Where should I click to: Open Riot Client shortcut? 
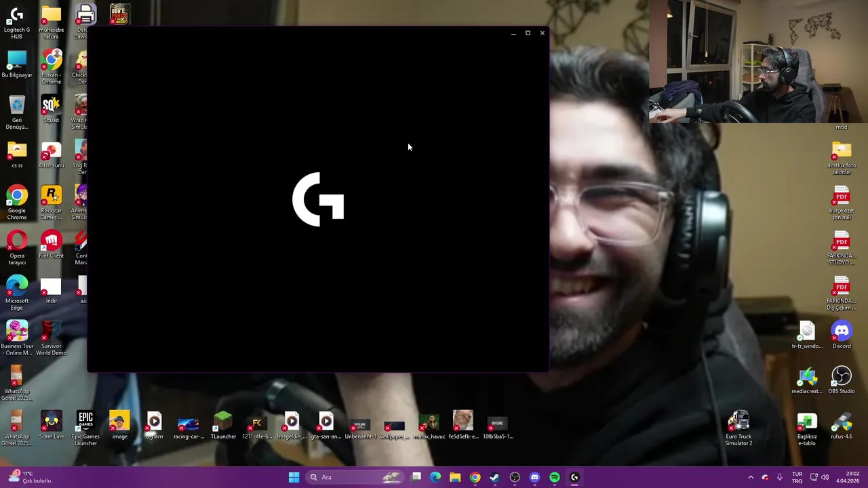tap(52, 245)
